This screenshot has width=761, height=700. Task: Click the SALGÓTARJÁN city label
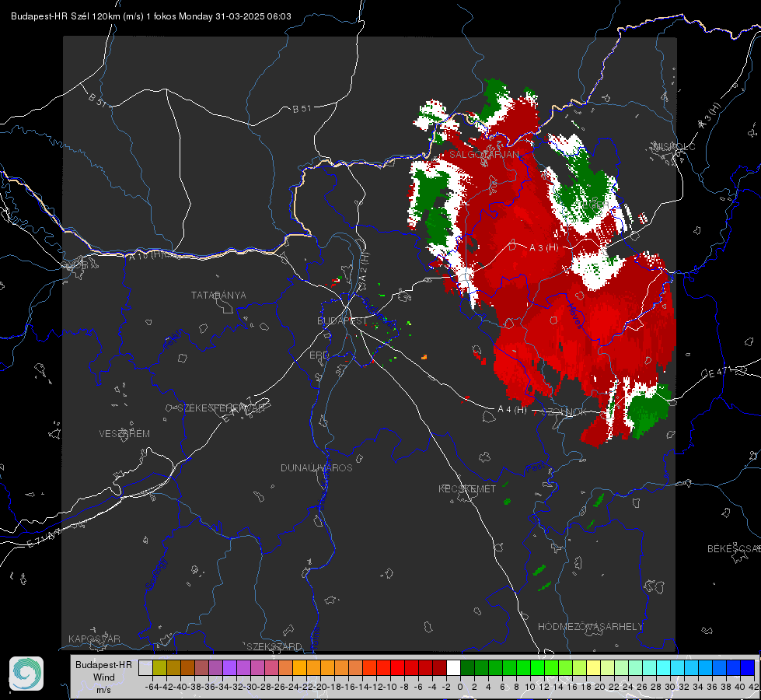[x=483, y=155]
